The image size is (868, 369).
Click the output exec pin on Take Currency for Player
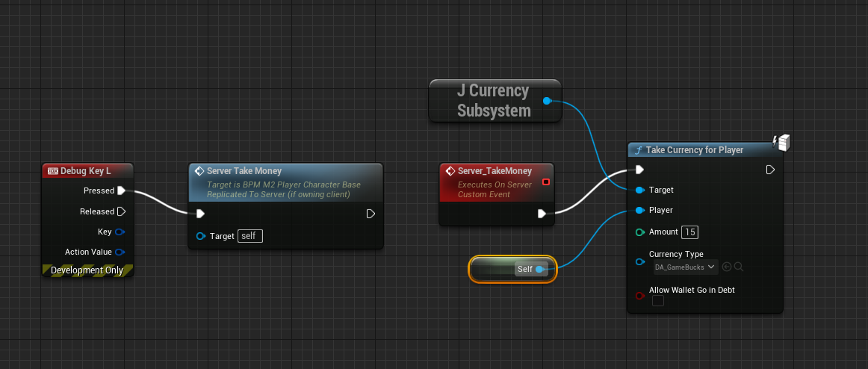(770, 170)
